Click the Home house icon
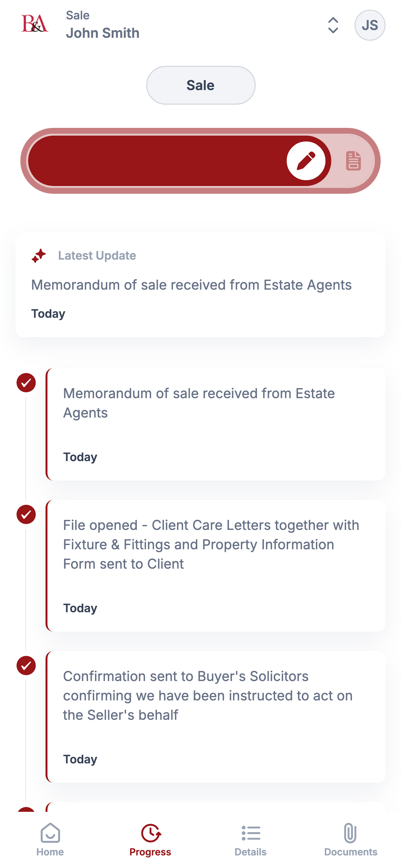 coord(50,833)
